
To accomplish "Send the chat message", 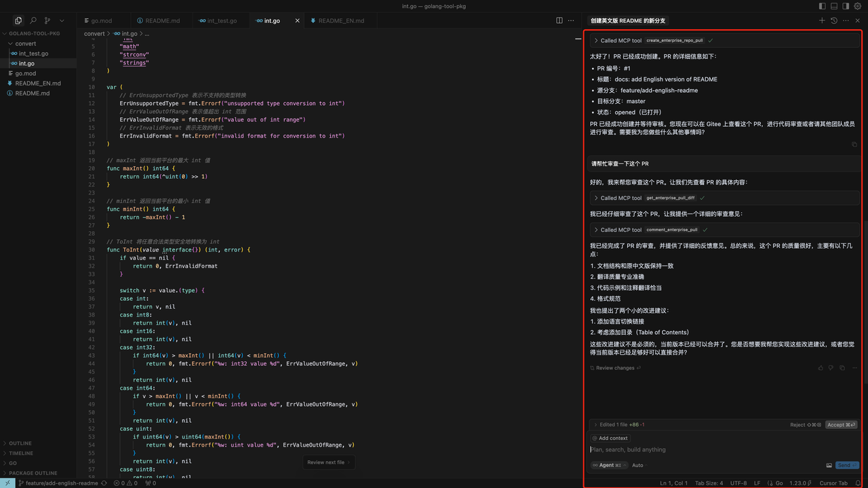I will tap(847, 466).
